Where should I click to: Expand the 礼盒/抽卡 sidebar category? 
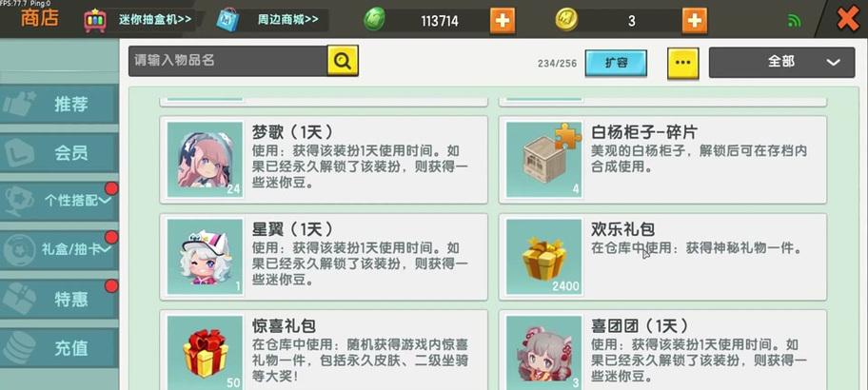(59, 250)
